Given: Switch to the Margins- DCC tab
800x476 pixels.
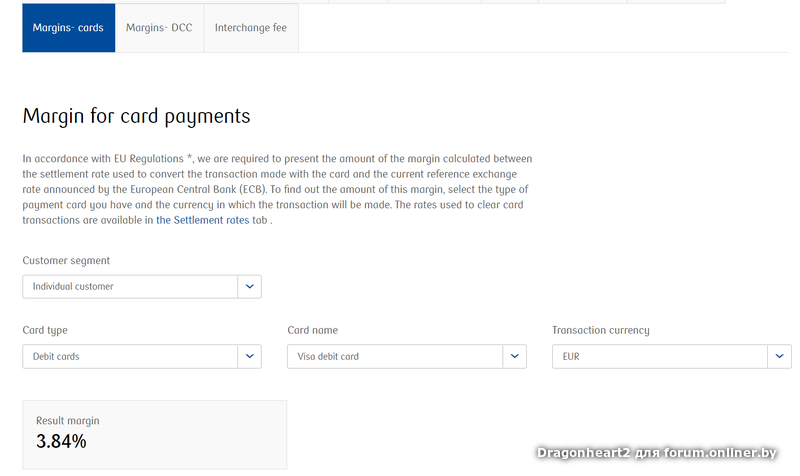Looking at the screenshot, I should click(159, 28).
